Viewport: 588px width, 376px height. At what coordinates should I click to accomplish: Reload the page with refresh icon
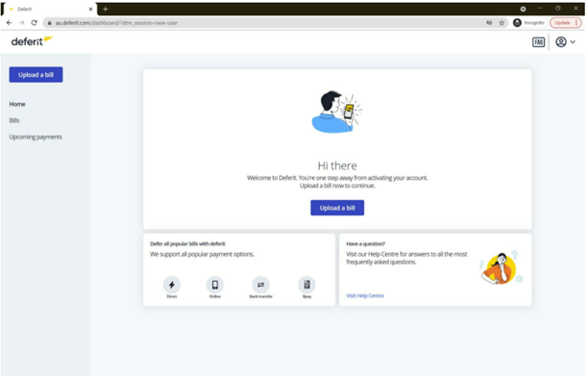[34, 23]
